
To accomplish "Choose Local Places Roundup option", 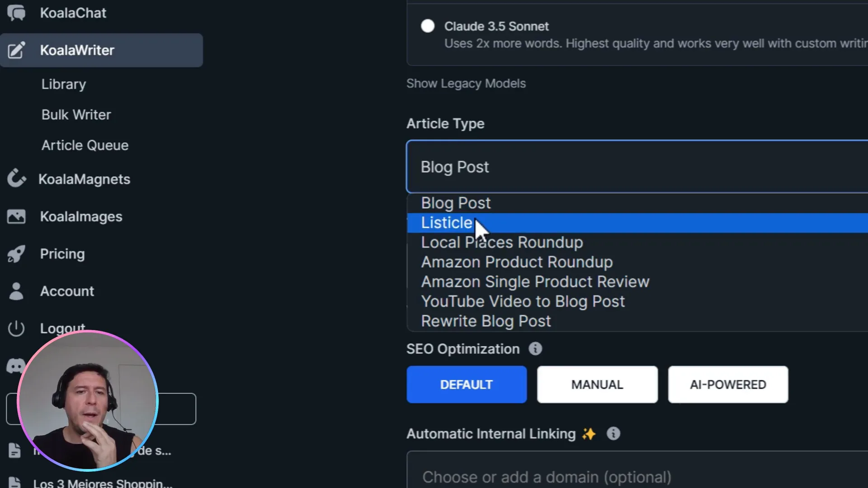I will 637,243.
